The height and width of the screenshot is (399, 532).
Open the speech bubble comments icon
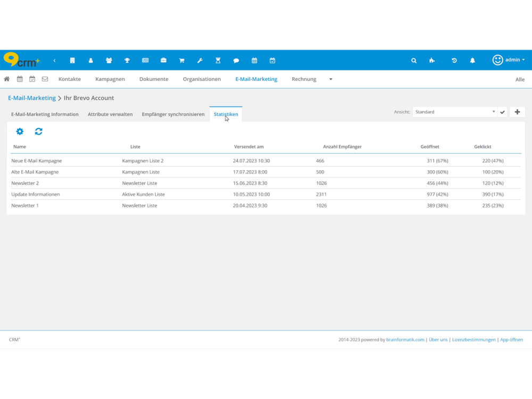click(x=236, y=61)
